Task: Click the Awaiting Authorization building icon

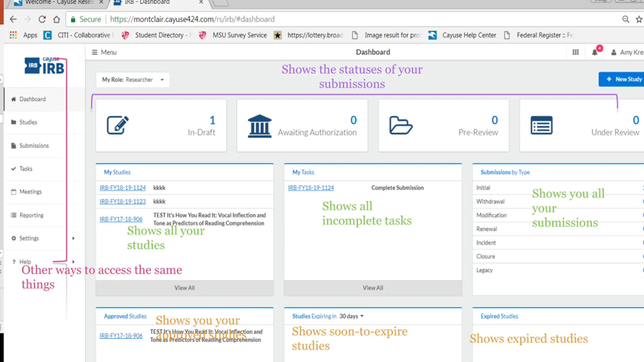Action: (x=260, y=126)
